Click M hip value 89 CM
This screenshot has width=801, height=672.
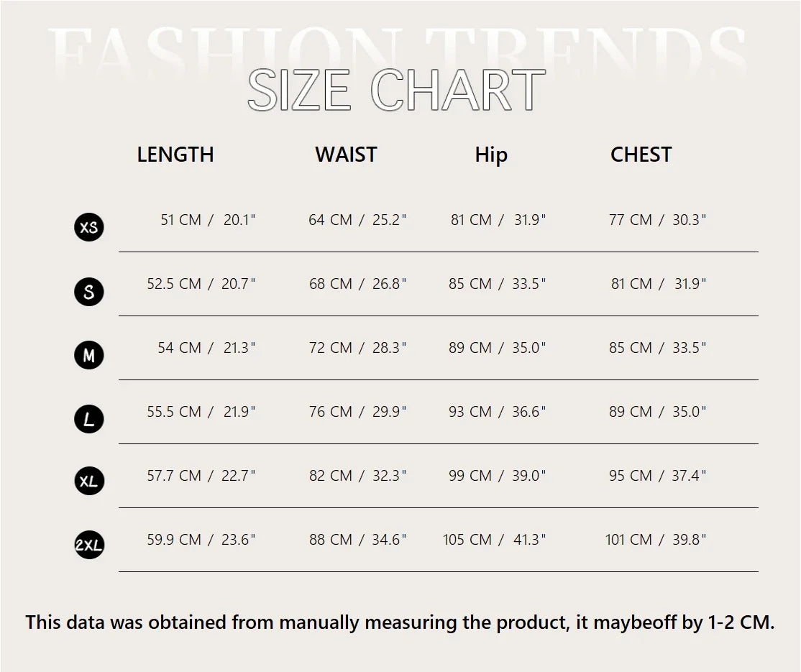tap(470, 348)
